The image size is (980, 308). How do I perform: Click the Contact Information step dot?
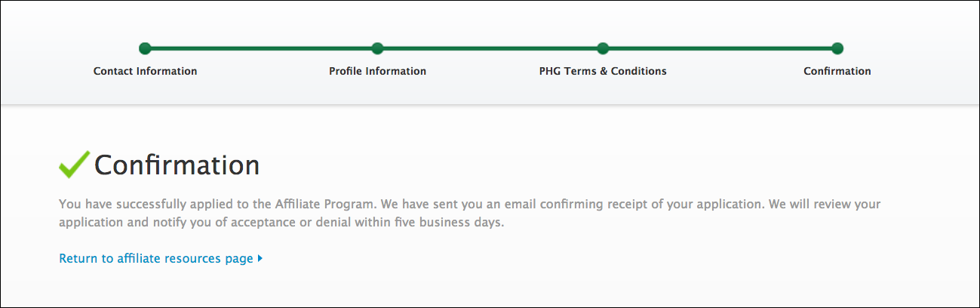(145, 48)
